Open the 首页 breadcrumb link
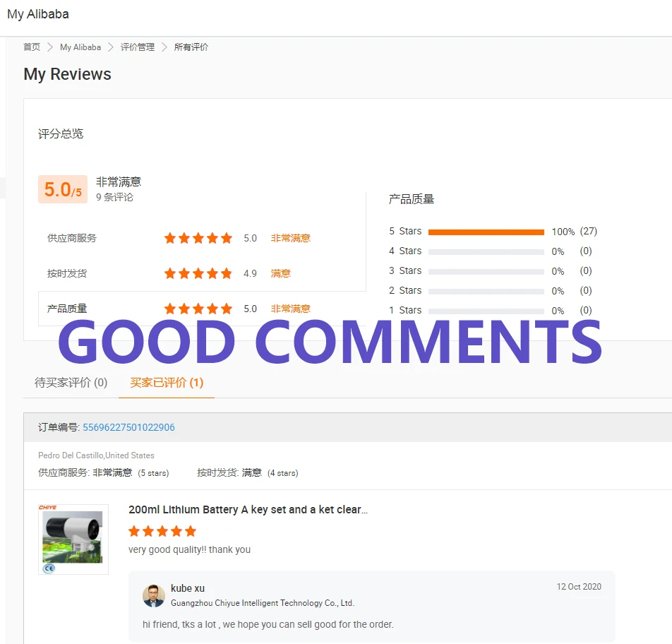This screenshot has height=644, width=672. 32,47
